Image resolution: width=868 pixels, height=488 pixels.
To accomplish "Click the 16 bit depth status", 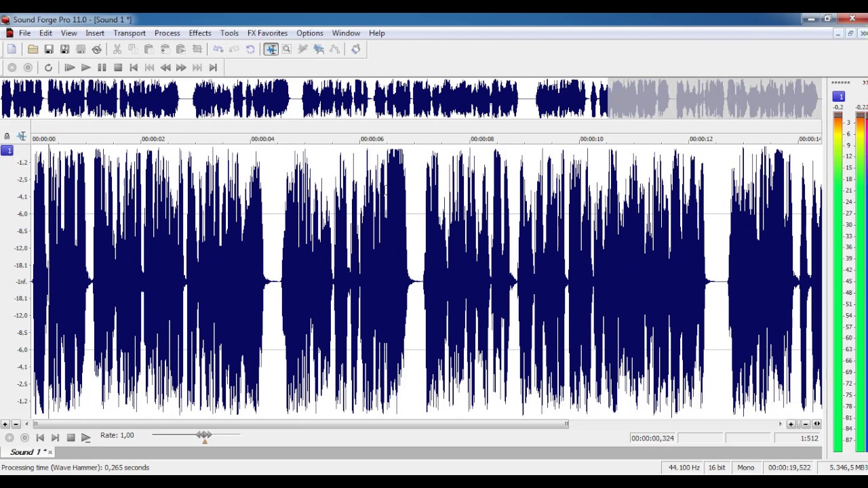I will click(x=717, y=468).
